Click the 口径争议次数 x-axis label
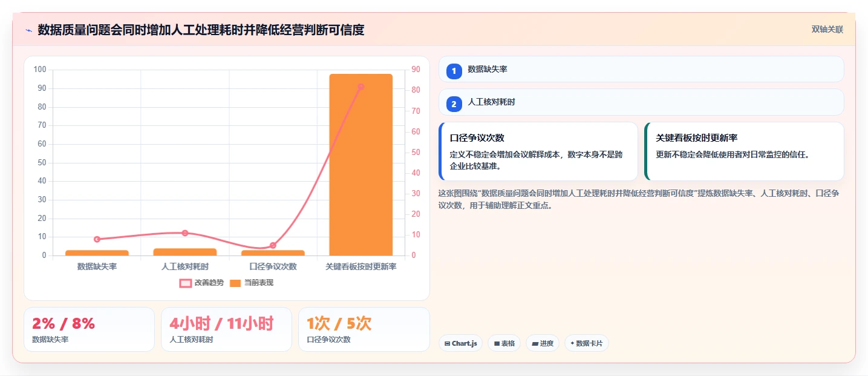The width and height of the screenshot is (868, 376). [273, 266]
